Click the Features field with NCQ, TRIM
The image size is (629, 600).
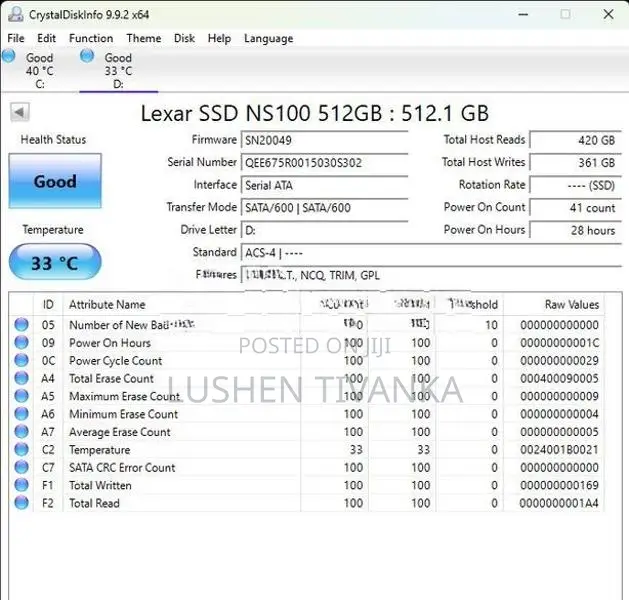[431, 275]
